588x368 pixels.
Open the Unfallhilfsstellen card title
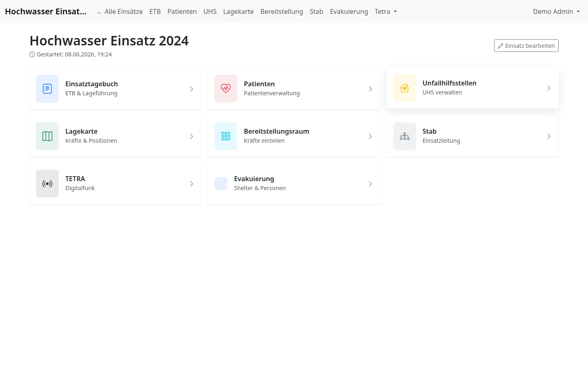coord(450,83)
